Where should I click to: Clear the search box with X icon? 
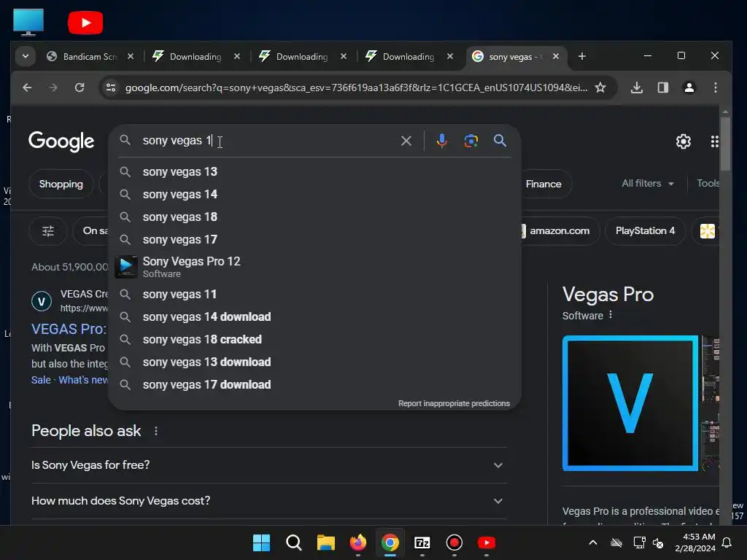tap(406, 141)
